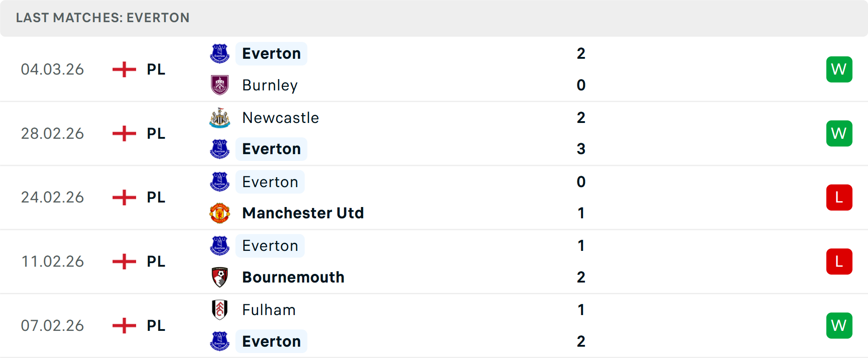
Task: Click the W result marker for Fulham match
Action: point(839,325)
